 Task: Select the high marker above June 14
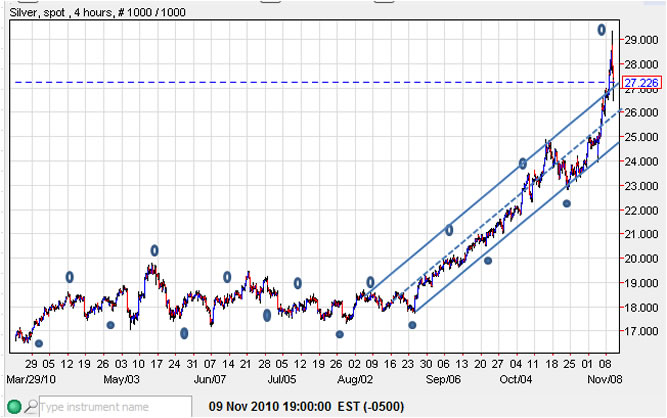227,277
